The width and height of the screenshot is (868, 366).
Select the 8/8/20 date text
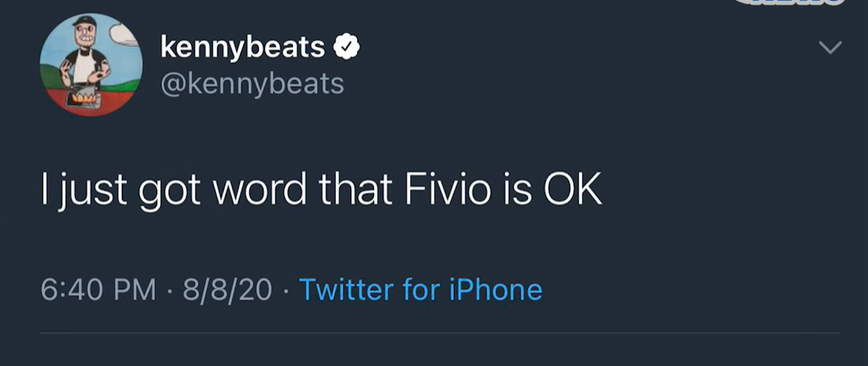click(x=228, y=290)
